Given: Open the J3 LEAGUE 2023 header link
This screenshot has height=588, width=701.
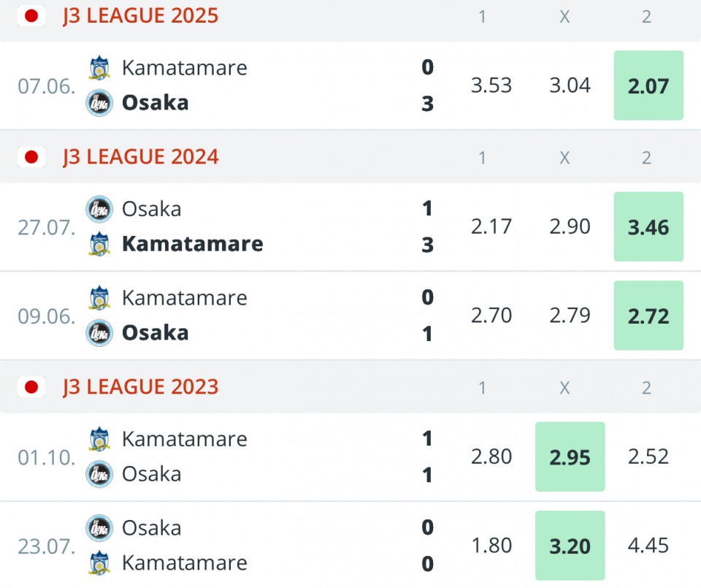Looking at the screenshot, I should click(140, 387).
